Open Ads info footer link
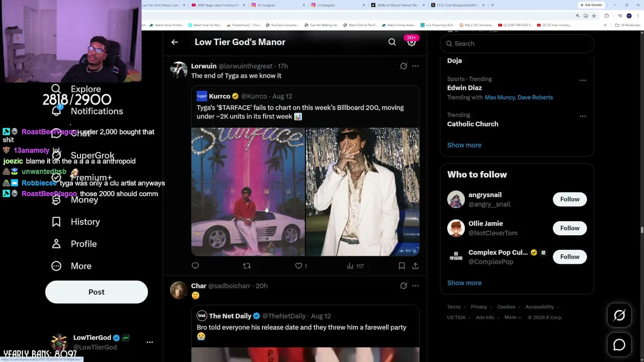644x362 pixels. coord(485,317)
